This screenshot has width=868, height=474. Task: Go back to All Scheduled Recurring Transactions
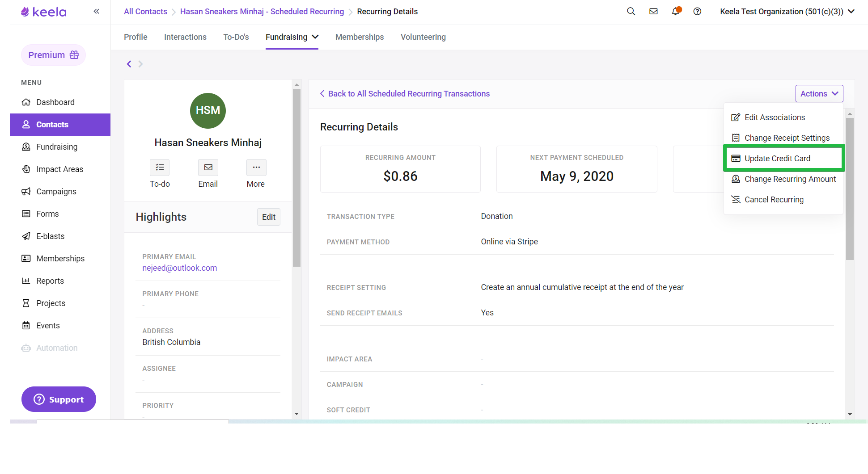(405, 94)
